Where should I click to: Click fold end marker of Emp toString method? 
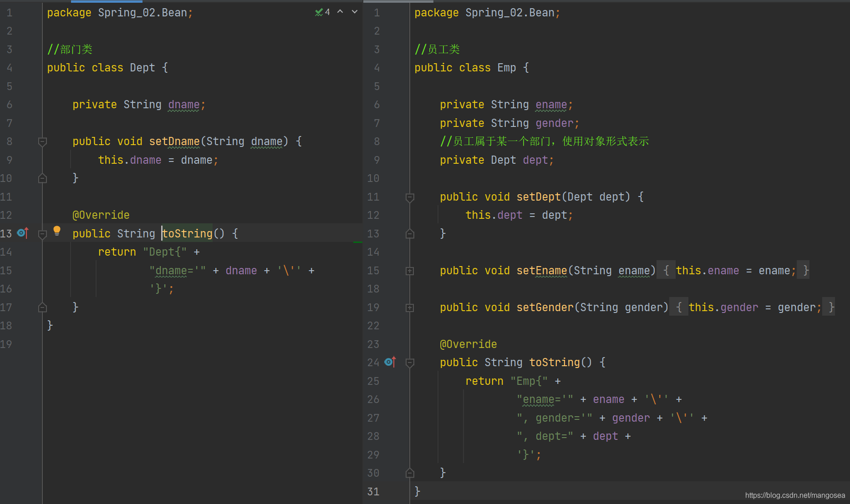410,473
